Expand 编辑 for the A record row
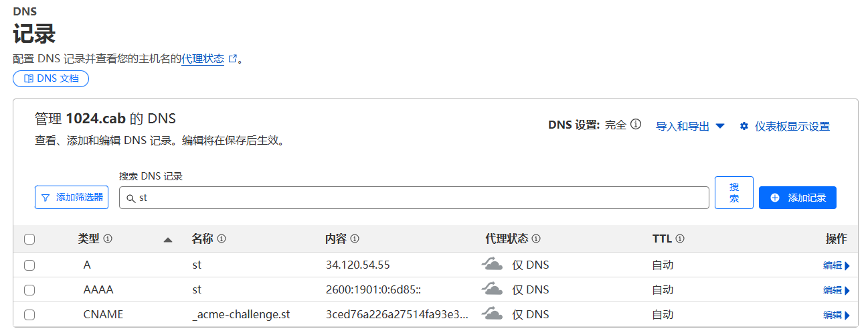 (836, 265)
